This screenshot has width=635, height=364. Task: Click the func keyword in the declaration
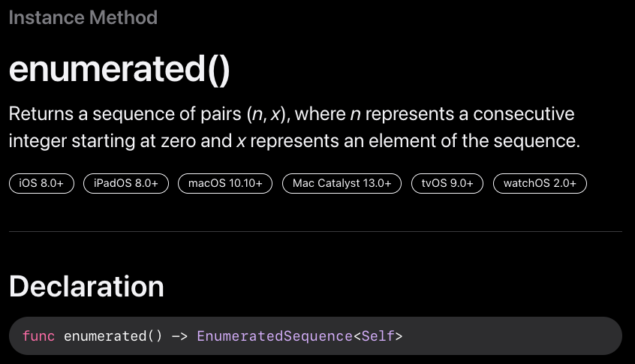pos(38,336)
